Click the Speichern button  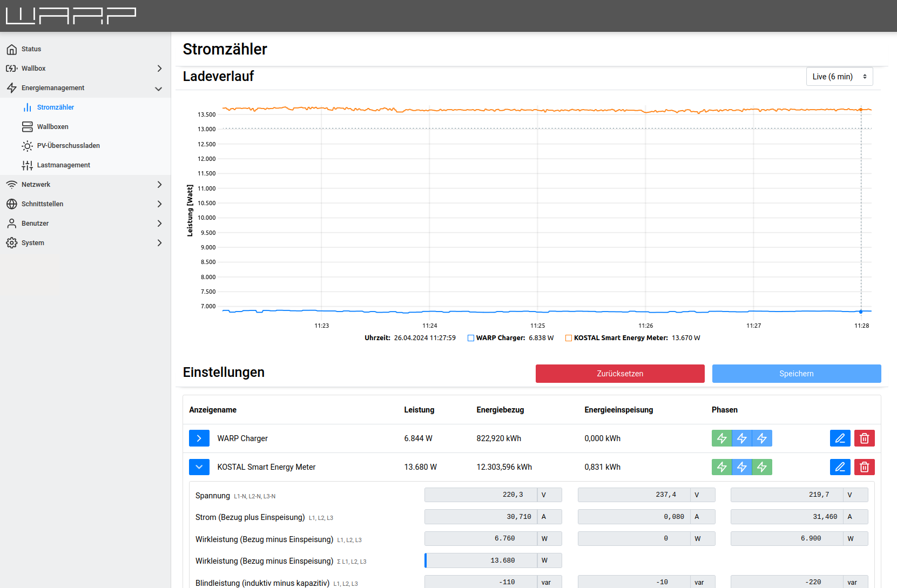[x=796, y=374]
